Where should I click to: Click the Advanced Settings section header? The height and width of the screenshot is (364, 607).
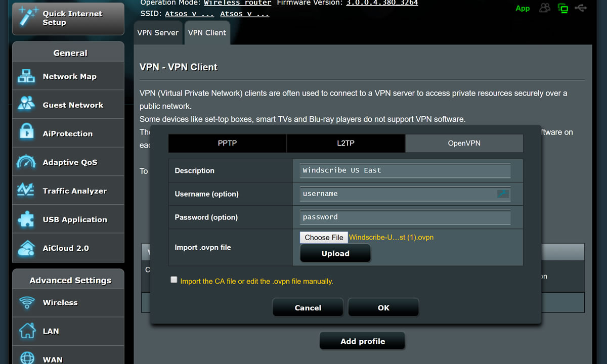coord(68,280)
